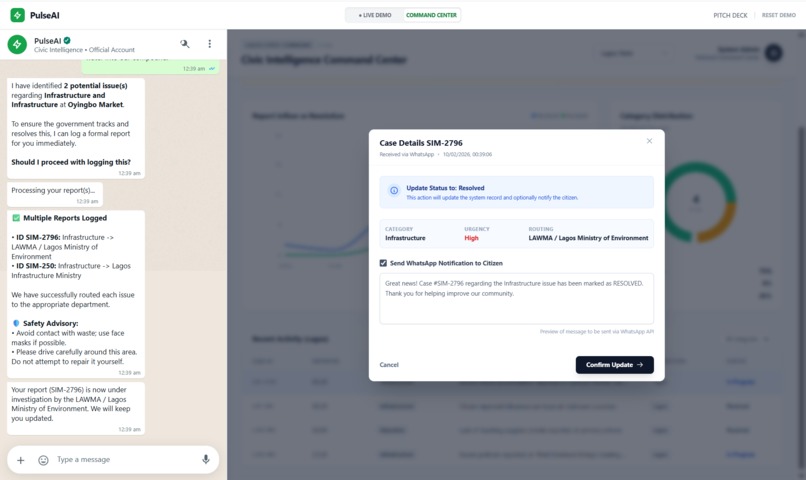Click Cancel in the Case Details dialog
806x480 pixels.
pos(389,365)
